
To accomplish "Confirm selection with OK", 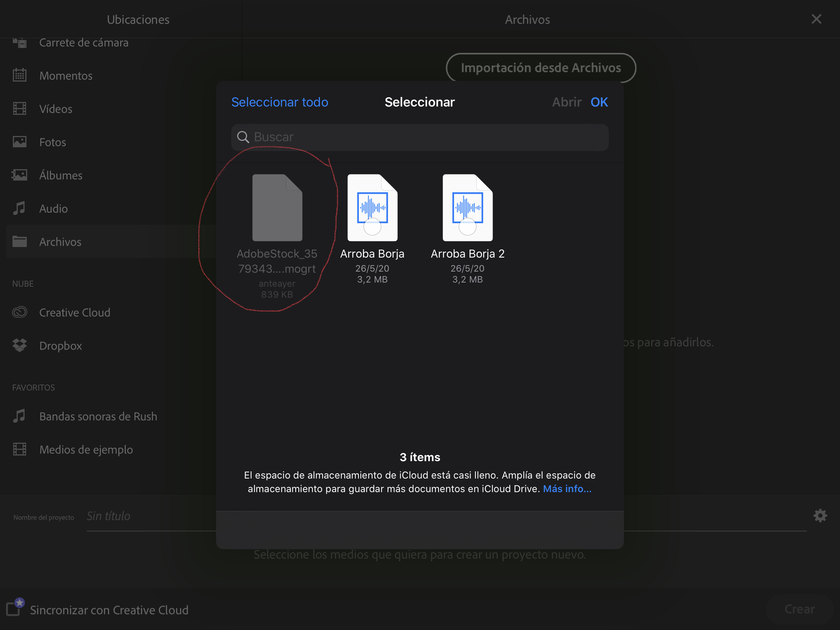I will pos(599,102).
